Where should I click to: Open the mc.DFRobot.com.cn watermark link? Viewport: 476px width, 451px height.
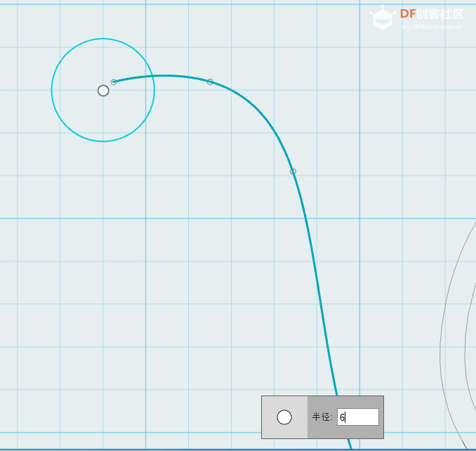(x=431, y=27)
